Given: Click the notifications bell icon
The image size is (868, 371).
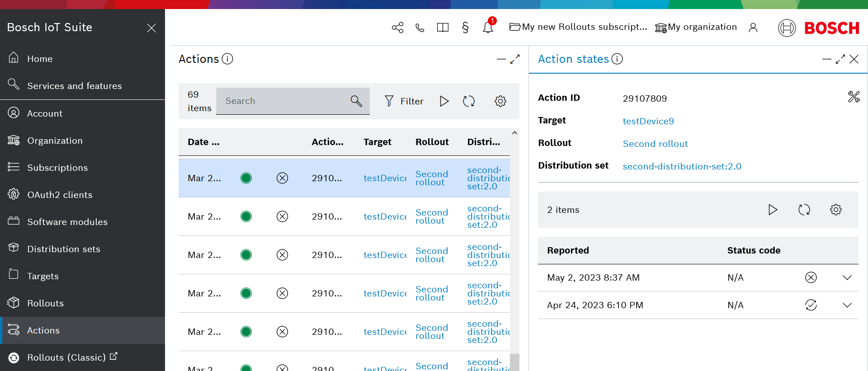Looking at the screenshot, I should tap(488, 28).
